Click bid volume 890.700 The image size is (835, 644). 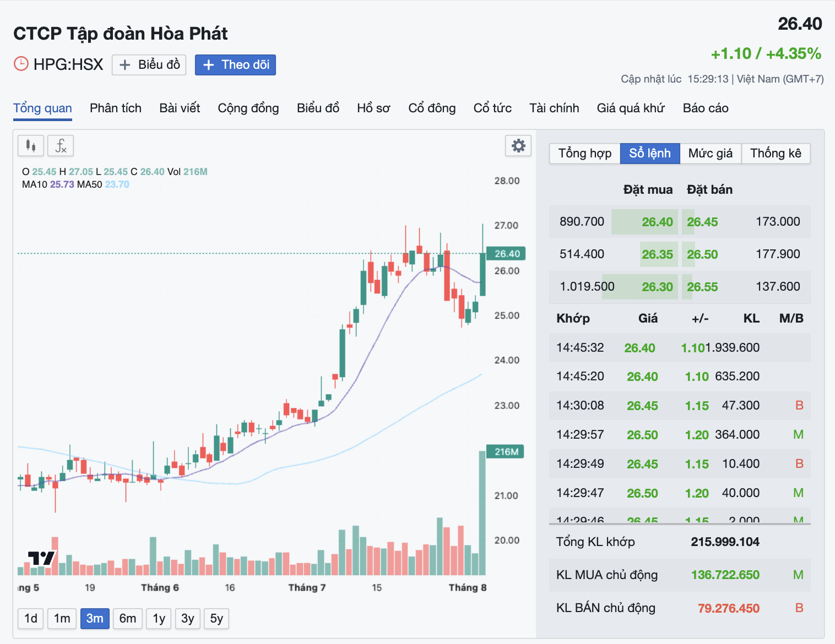582,222
